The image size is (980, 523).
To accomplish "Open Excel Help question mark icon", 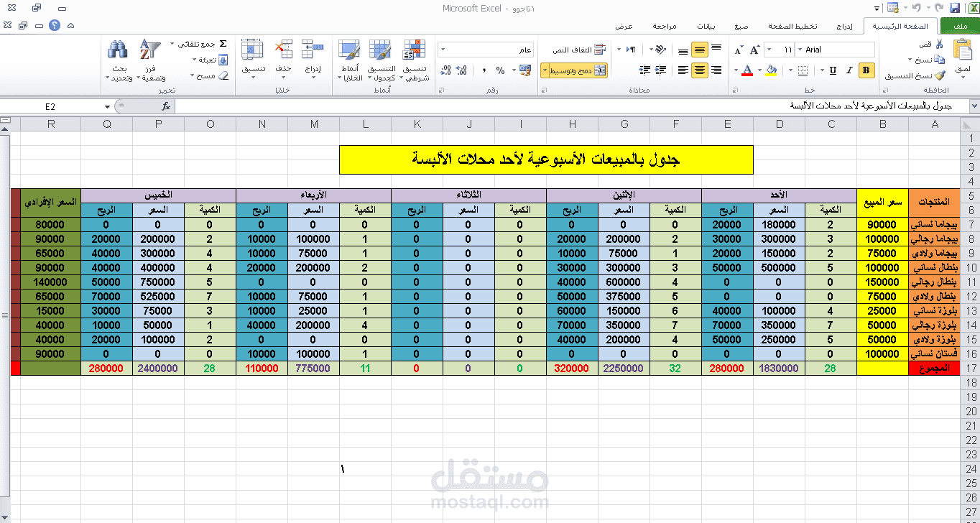I will click(55, 25).
